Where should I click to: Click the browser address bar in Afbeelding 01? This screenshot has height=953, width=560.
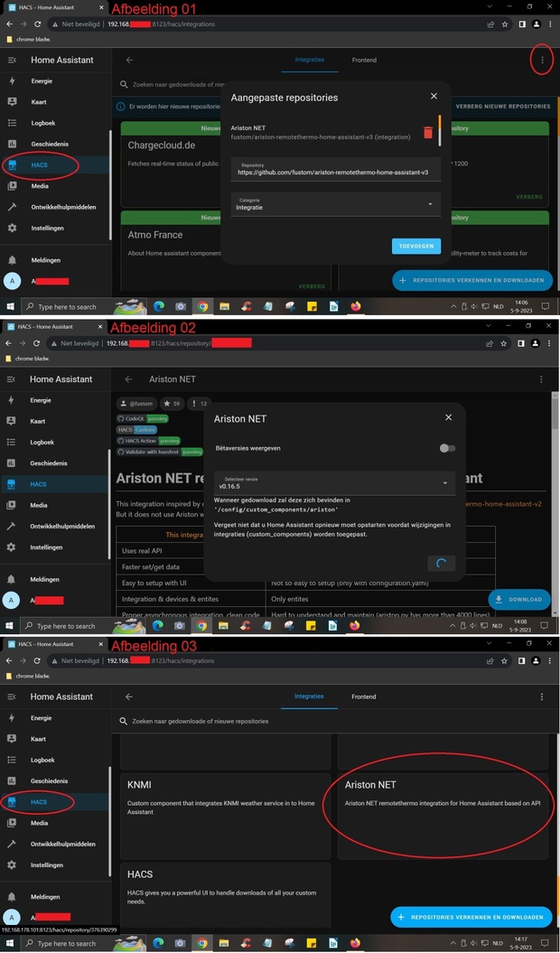pos(261,24)
